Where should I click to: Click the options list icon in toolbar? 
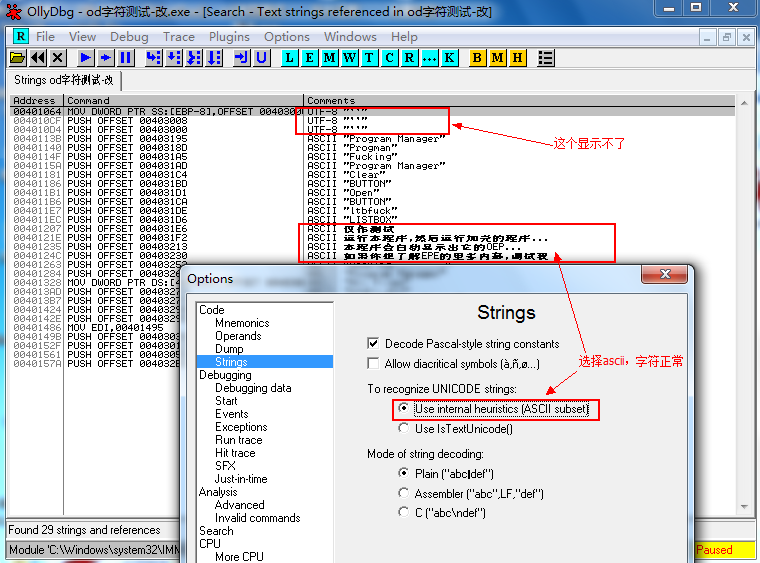(546, 58)
